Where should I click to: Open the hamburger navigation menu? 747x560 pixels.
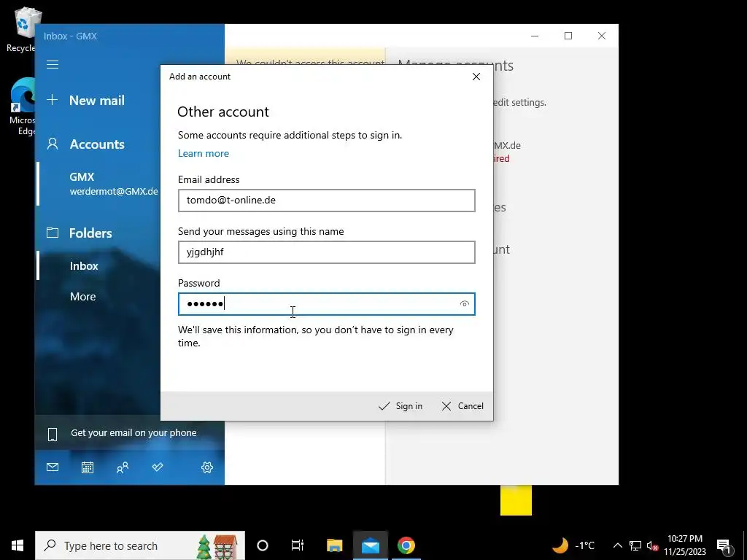click(x=53, y=64)
